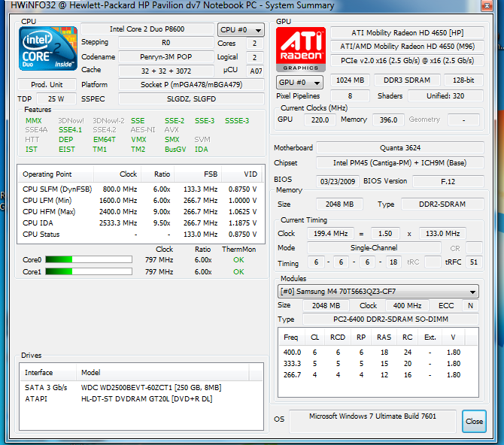Open the CPU #0 selector dropdown

click(x=241, y=30)
